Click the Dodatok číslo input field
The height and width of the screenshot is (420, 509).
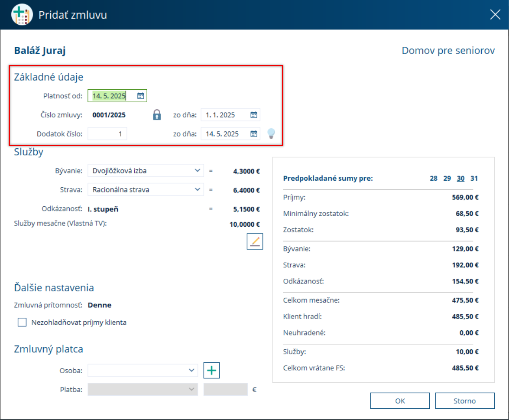[x=107, y=134]
